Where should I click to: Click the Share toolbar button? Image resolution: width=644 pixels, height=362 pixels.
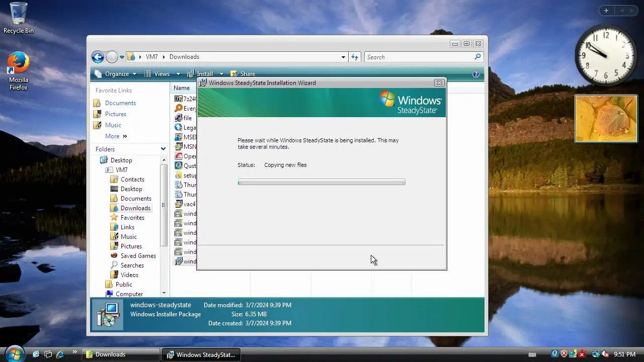point(243,74)
